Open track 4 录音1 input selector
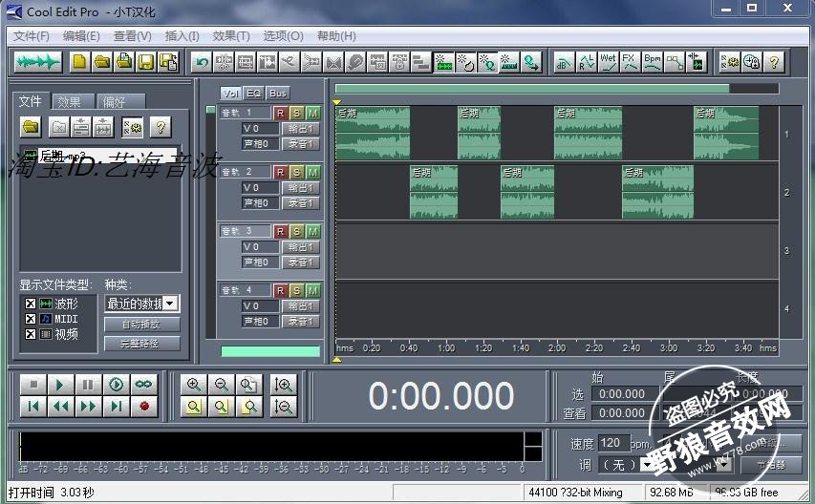 (300, 322)
